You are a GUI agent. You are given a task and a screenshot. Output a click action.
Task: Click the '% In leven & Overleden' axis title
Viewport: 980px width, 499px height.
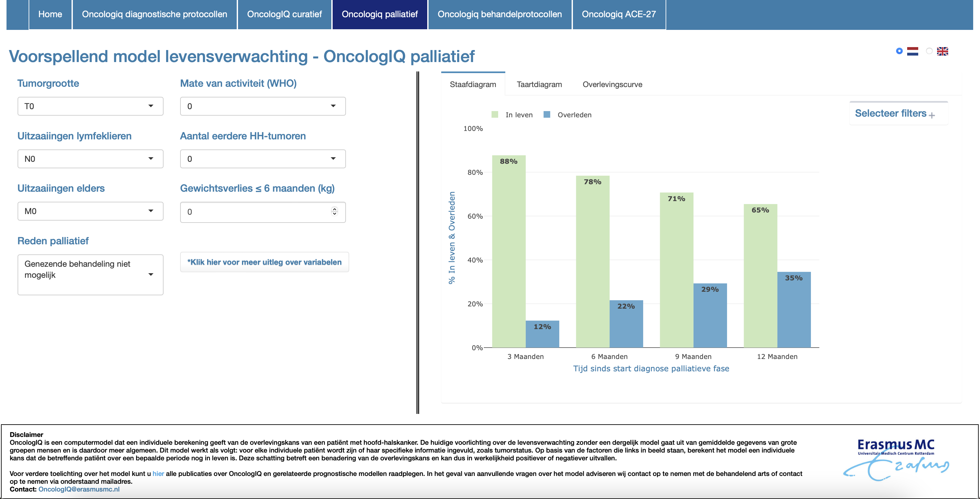point(452,238)
